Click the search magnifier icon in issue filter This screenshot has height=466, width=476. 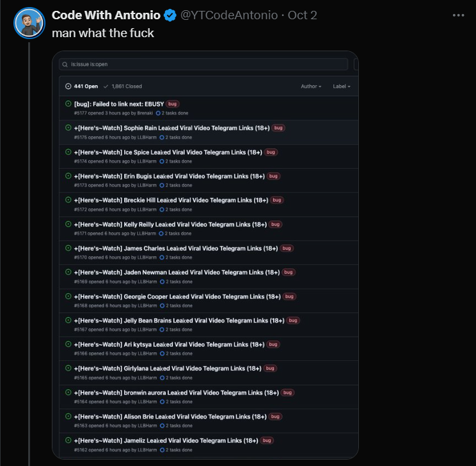[x=65, y=65]
